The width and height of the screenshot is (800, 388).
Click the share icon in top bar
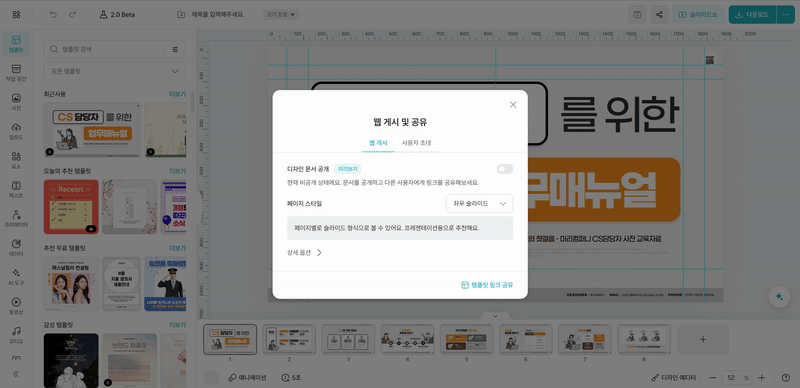click(x=659, y=15)
